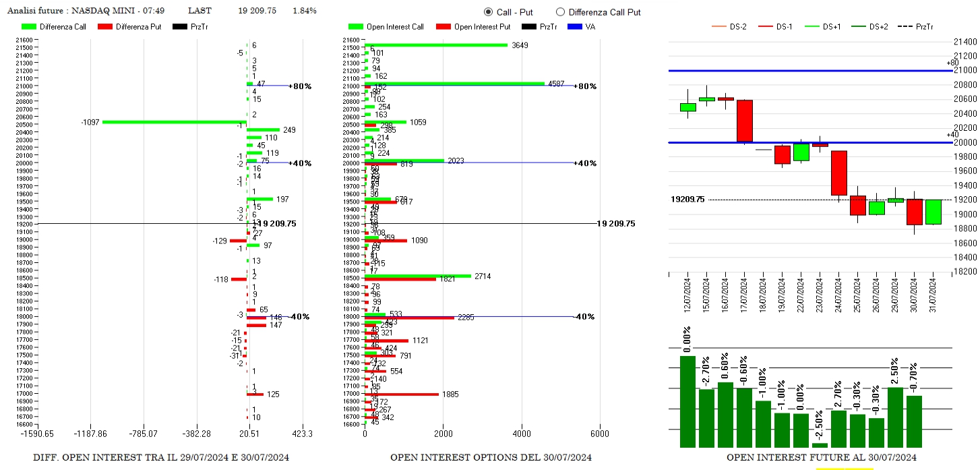Click the 19209.75 price label on candlestick chart

click(x=687, y=200)
